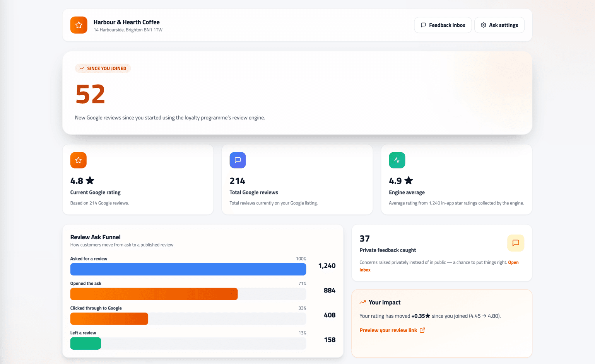
Task: Click the gear icon in Ask settings
Action: tap(484, 25)
